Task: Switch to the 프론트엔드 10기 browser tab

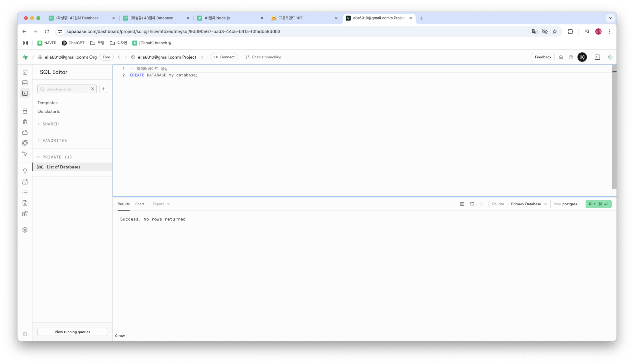Action: (305, 18)
